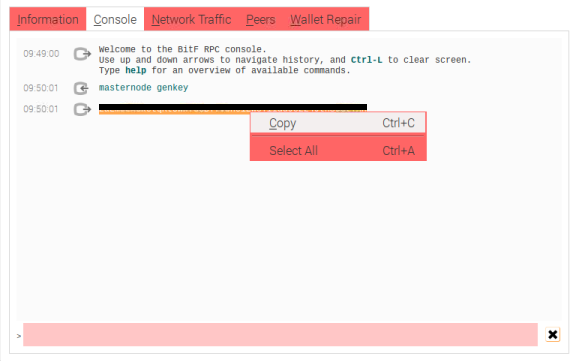This screenshot has width=577, height=361.
Task: Click the clear console X icon
Action: [x=552, y=335]
